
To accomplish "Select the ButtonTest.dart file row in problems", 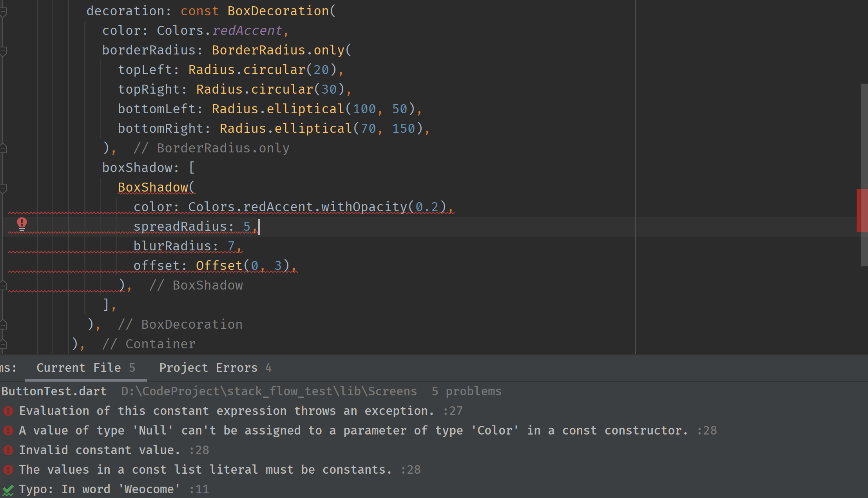I will 54,391.
